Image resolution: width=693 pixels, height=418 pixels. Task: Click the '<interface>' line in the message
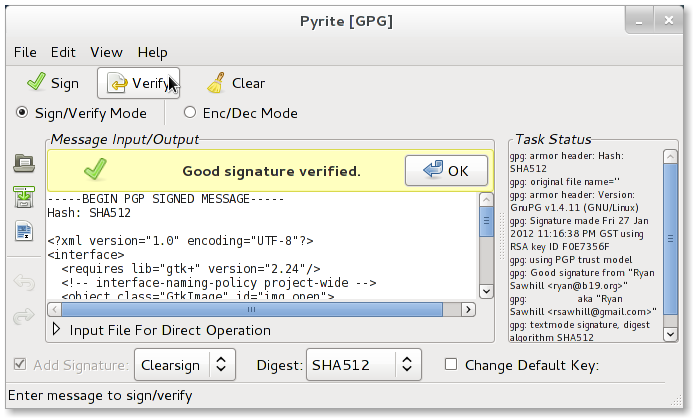pyautogui.click(x=86, y=255)
